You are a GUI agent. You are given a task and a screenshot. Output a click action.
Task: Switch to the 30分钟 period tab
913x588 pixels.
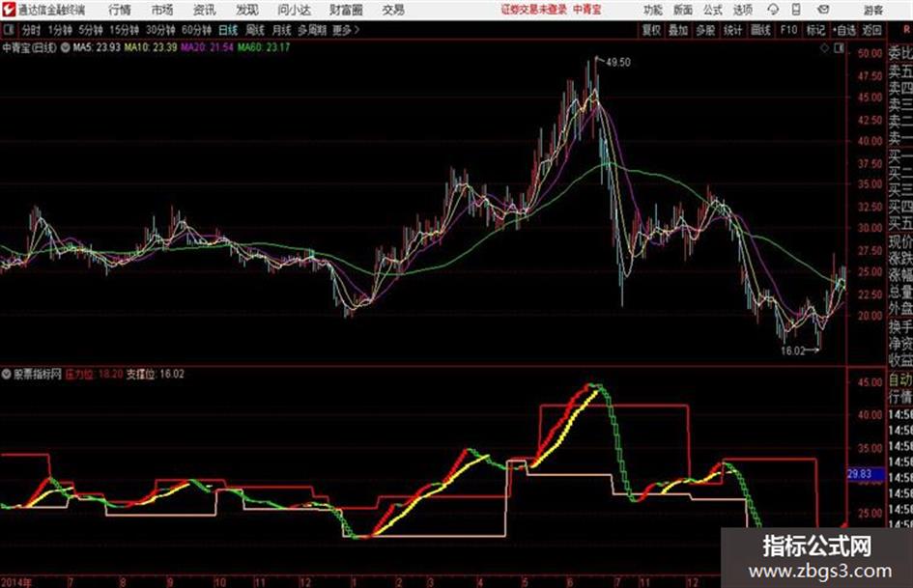[160, 30]
